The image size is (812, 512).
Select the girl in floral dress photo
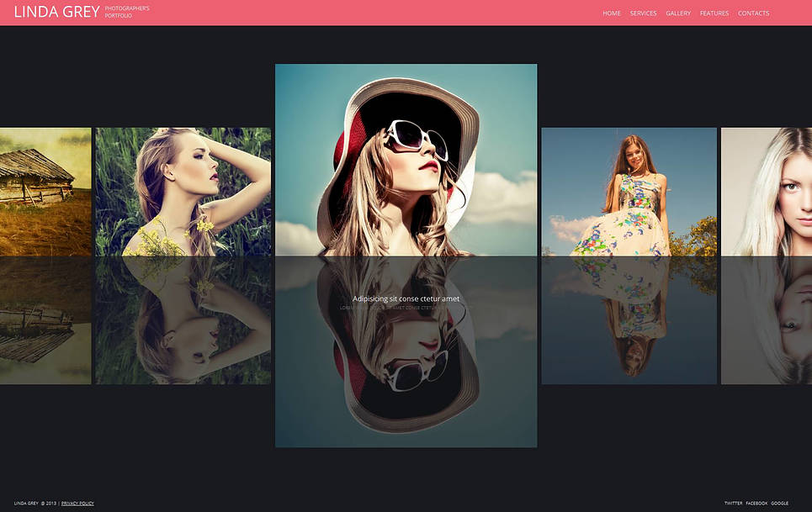629,191
